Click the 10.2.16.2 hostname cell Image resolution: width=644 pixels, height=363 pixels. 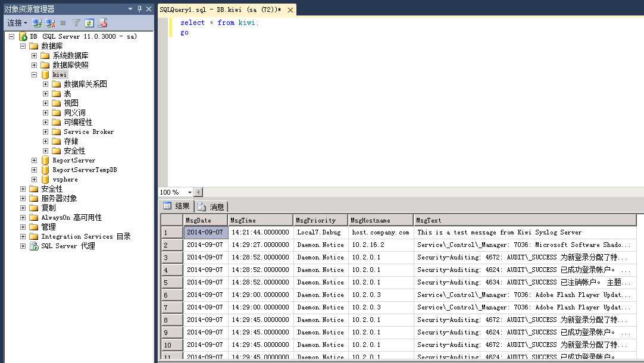click(x=381, y=245)
